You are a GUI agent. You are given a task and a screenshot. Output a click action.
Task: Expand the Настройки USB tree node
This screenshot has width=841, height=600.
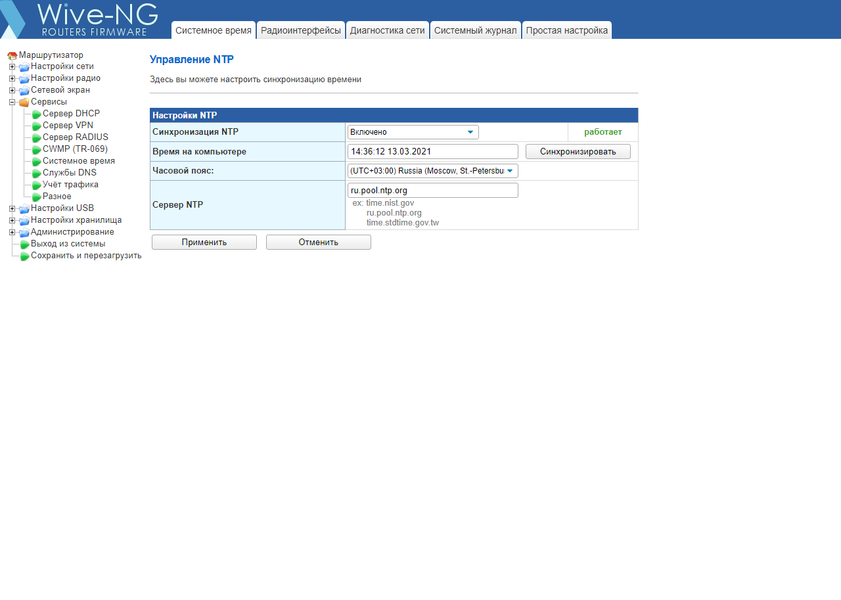[12, 209]
